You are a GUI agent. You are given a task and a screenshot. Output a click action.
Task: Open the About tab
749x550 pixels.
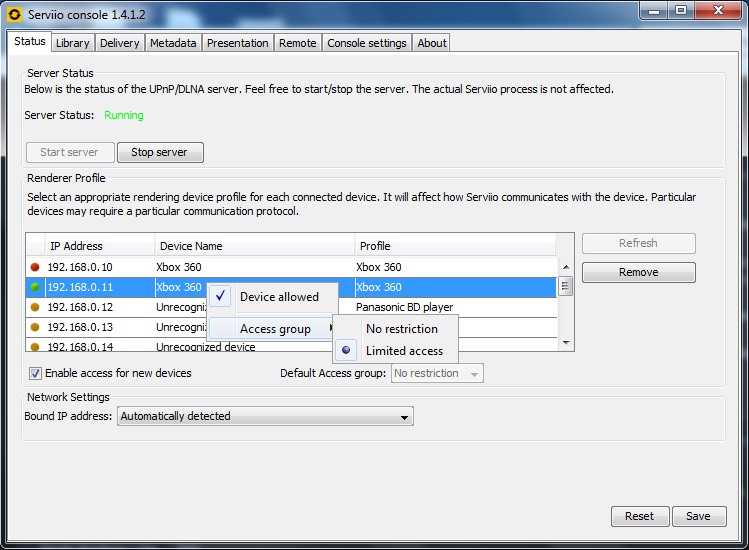pos(432,43)
